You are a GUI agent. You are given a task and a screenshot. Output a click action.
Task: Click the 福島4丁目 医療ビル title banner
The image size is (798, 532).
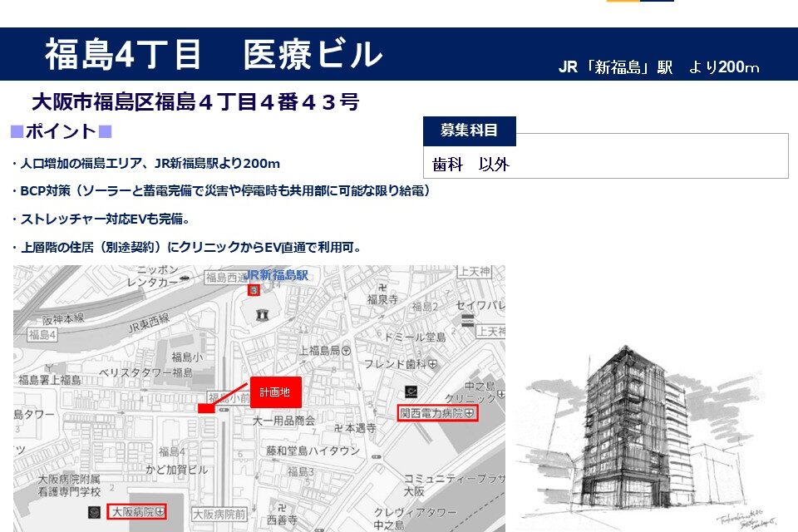pyautogui.click(x=214, y=55)
